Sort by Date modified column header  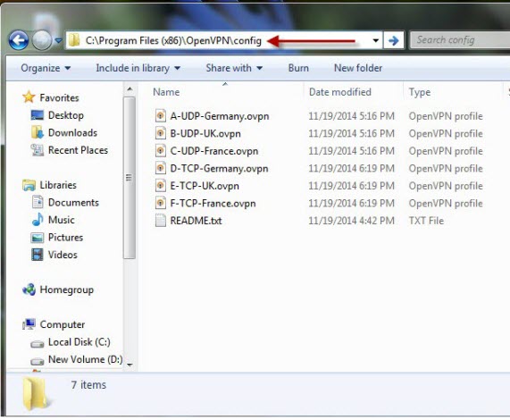coord(340,92)
